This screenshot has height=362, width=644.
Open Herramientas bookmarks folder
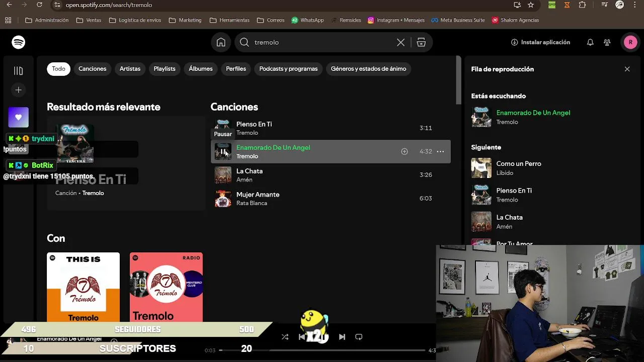229,20
